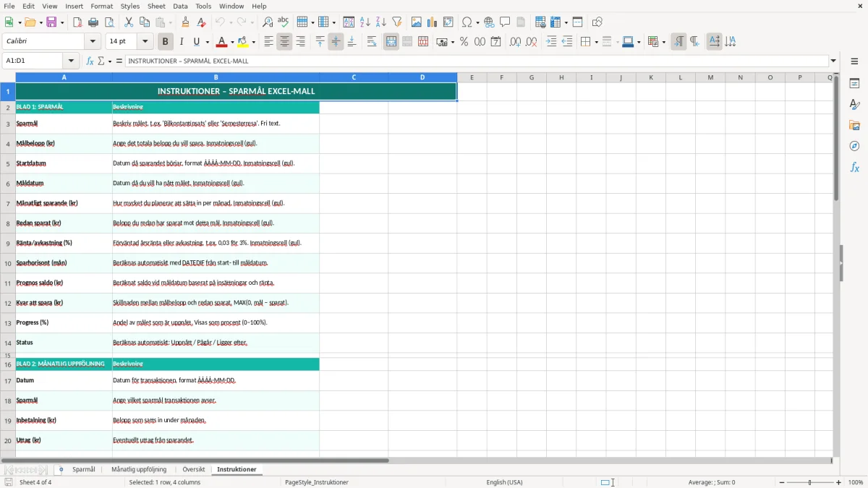The width and height of the screenshot is (868, 488).
Task: Expand the Background Color dropdown arrow
Action: click(x=254, y=42)
